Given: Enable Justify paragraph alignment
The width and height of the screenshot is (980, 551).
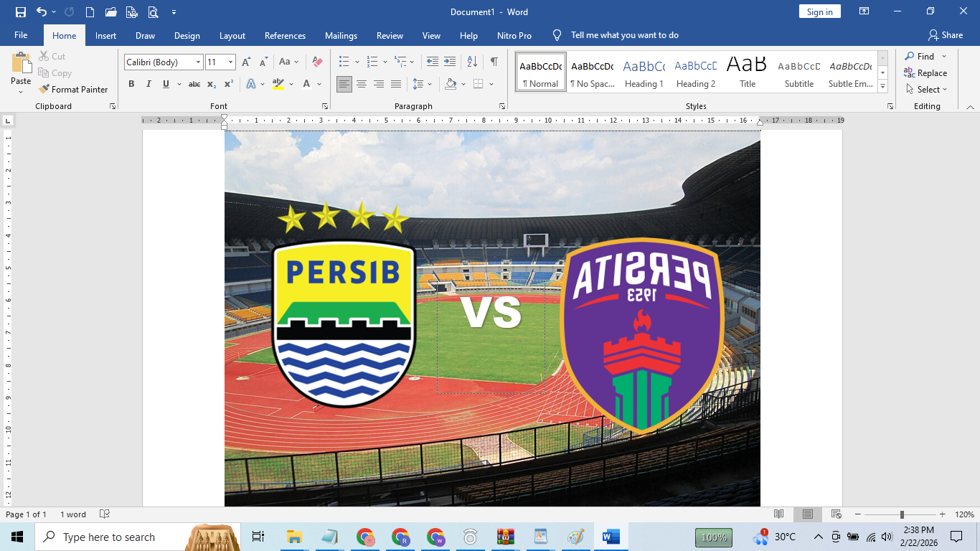Looking at the screenshot, I should pyautogui.click(x=395, y=84).
